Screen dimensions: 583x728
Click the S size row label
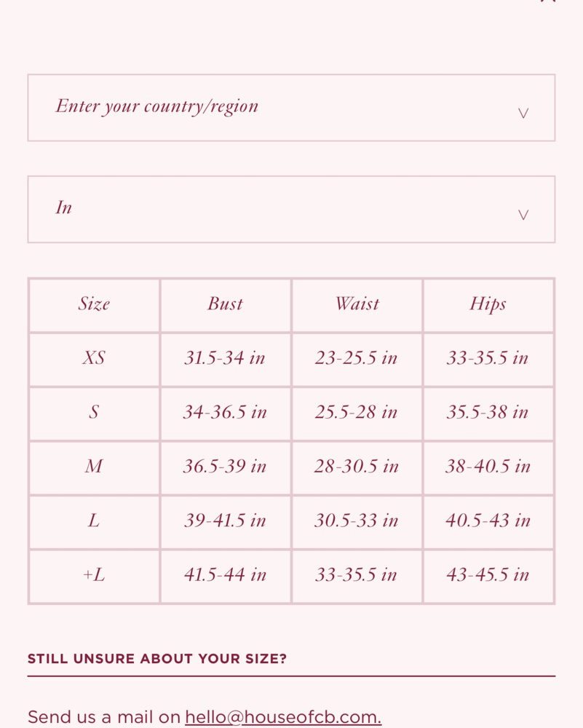pos(94,414)
